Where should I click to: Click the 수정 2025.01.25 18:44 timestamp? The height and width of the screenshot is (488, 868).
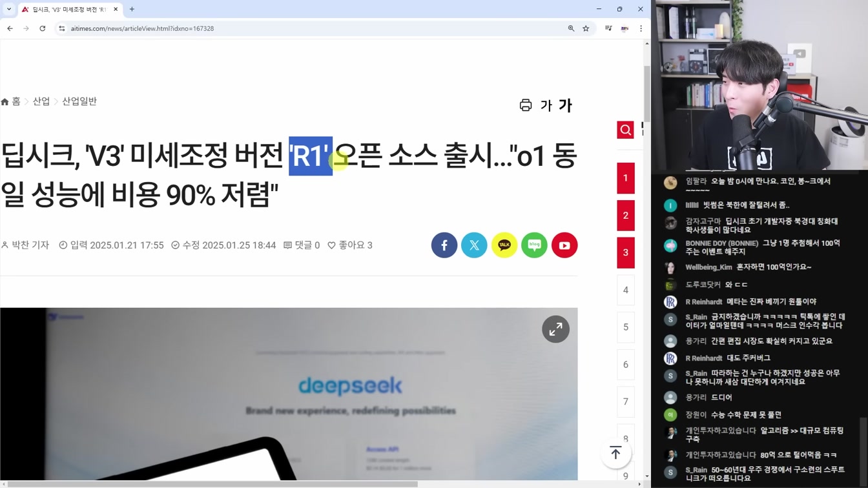click(x=223, y=245)
